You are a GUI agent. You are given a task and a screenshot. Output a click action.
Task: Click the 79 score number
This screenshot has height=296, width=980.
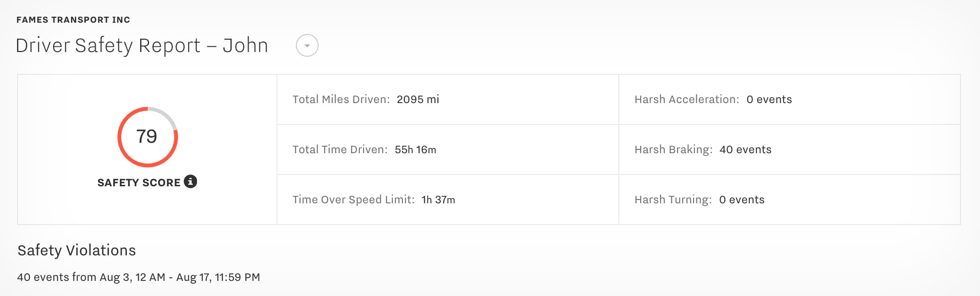point(147,137)
